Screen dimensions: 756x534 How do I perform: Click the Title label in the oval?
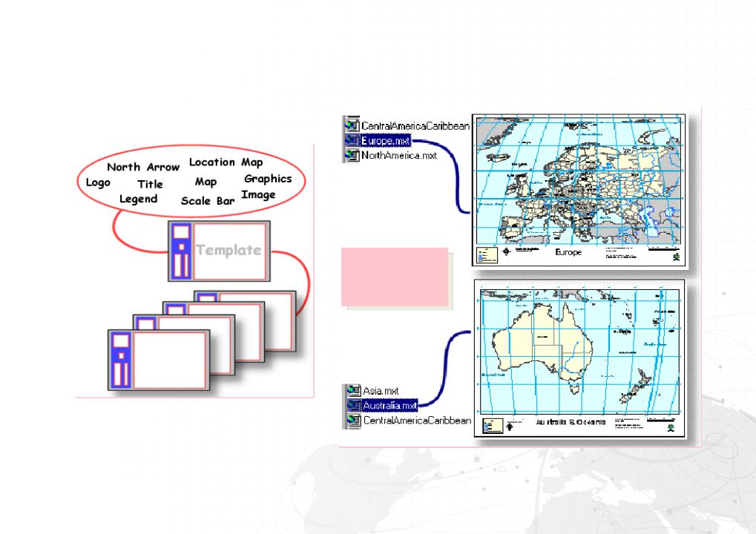(150, 184)
